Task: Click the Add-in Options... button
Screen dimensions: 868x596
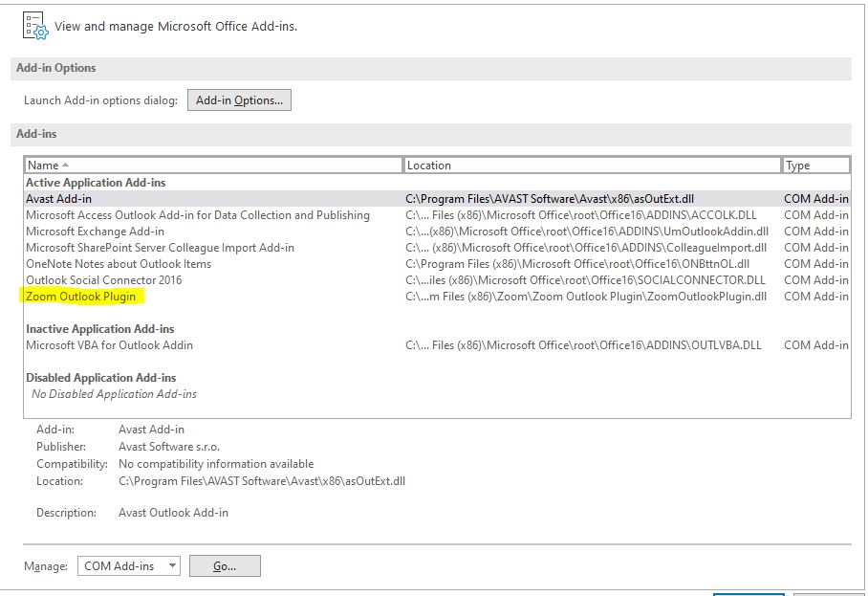Action: coord(239,100)
